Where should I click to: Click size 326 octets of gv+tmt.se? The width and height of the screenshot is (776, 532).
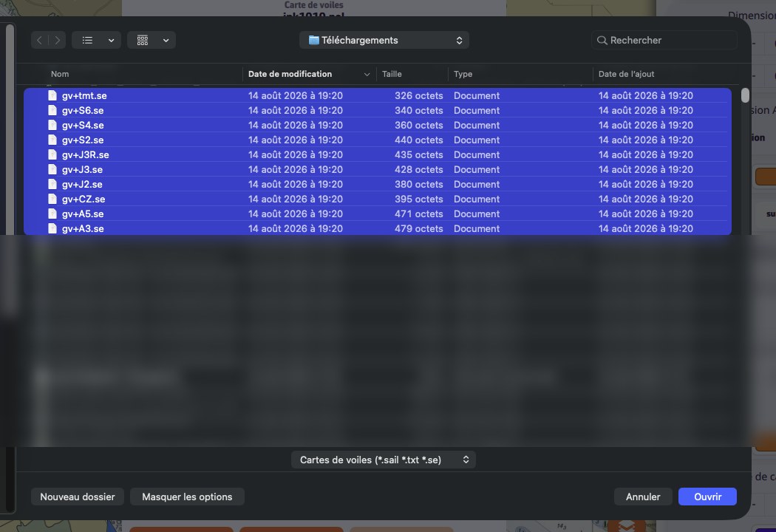419,95
